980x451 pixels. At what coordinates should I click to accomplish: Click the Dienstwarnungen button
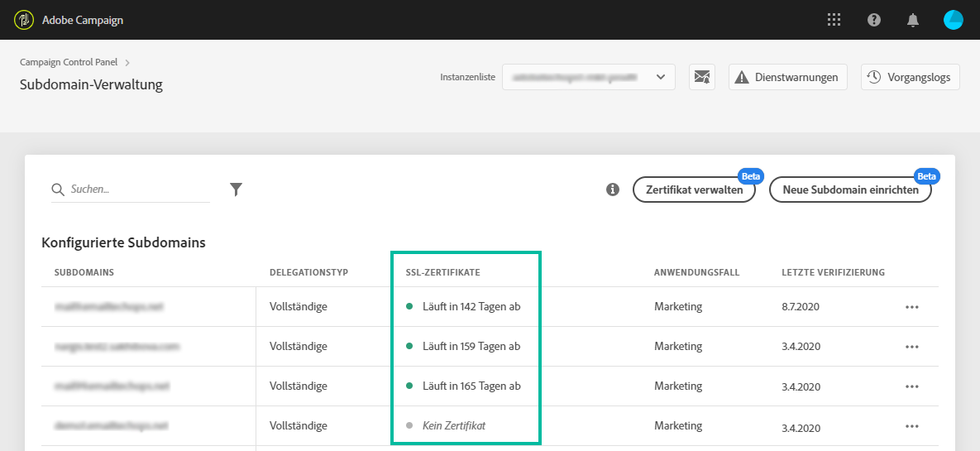(788, 77)
